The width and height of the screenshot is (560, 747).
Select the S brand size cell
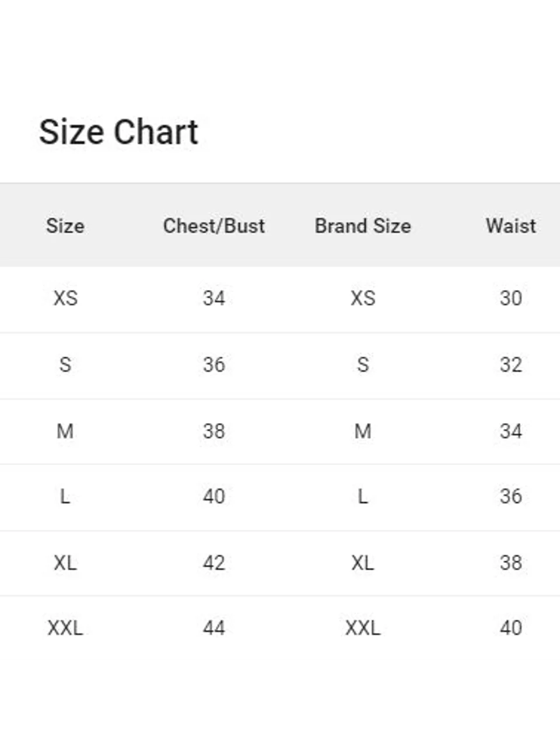pos(363,365)
